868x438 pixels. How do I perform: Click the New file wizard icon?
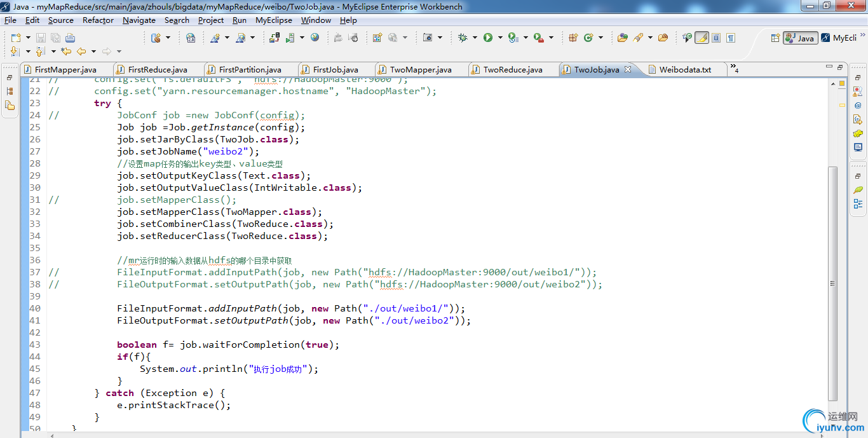point(15,38)
